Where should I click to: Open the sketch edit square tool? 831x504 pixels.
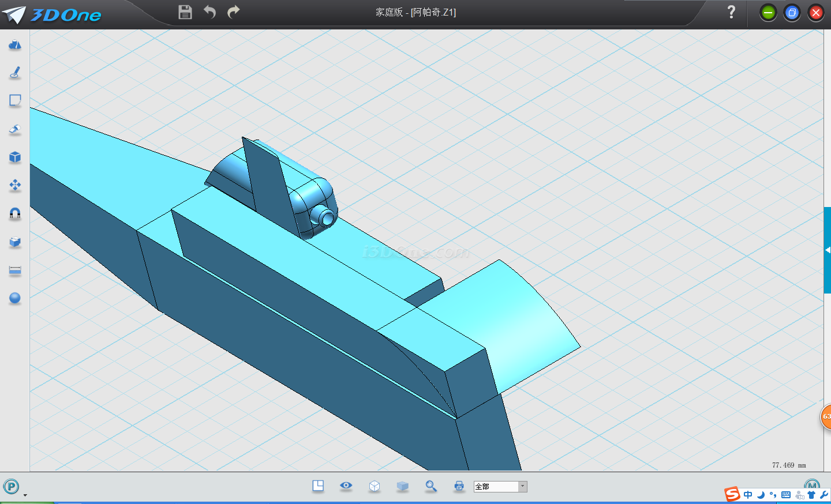click(15, 101)
